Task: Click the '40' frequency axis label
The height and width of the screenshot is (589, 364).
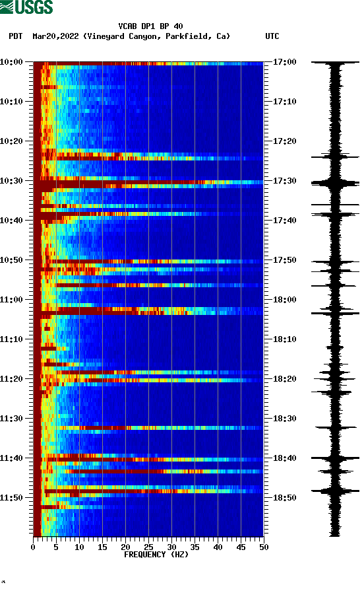Action: (218, 547)
